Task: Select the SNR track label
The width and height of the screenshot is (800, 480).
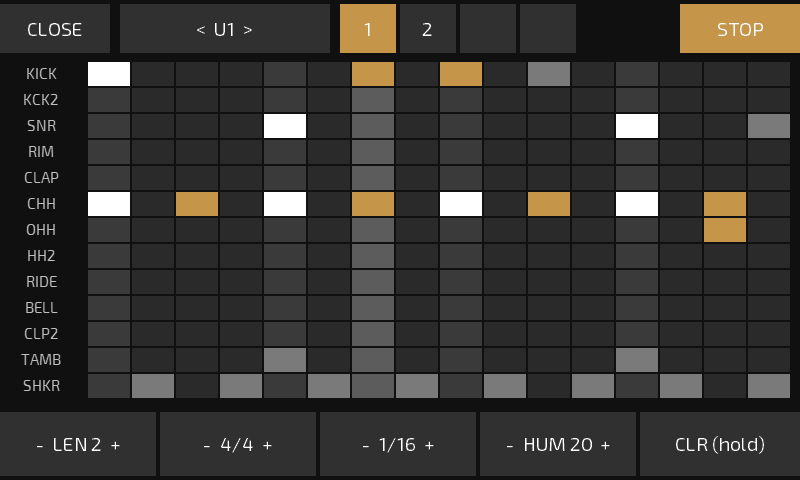Action: [x=41, y=126]
